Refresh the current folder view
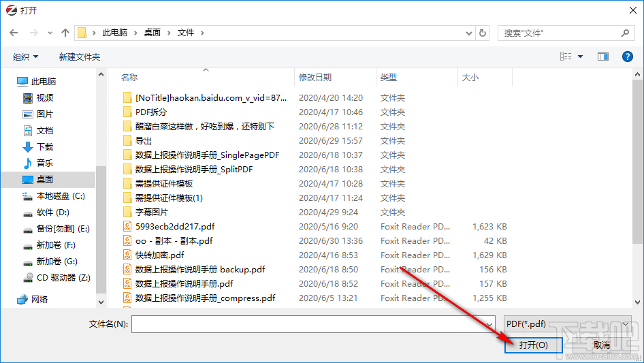This screenshot has width=644, height=363. tap(483, 33)
